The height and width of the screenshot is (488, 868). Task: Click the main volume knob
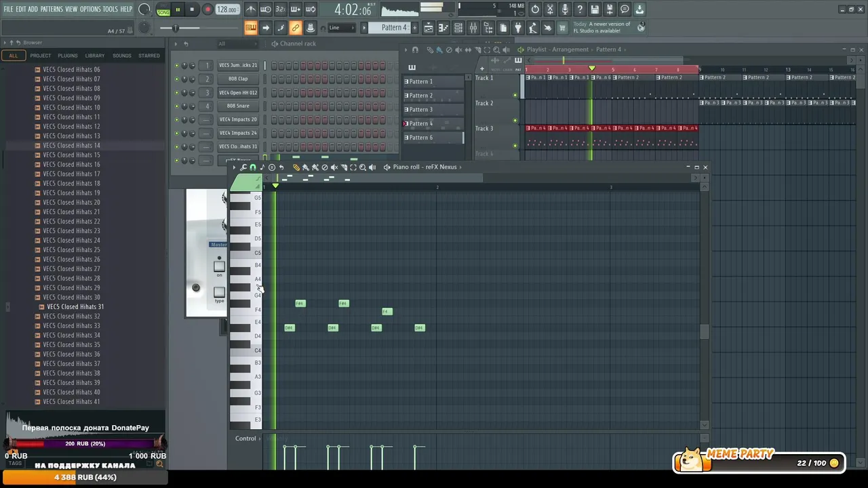tap(144, 9)
